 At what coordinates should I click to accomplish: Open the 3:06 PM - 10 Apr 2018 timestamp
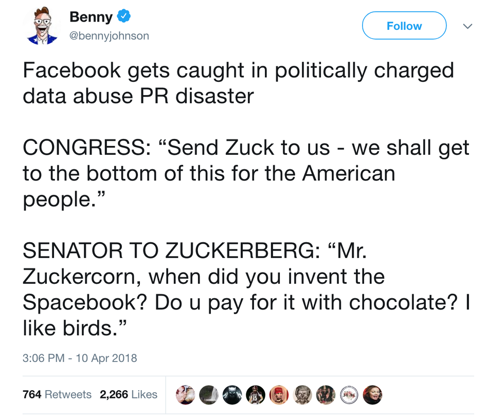point(80,358)
